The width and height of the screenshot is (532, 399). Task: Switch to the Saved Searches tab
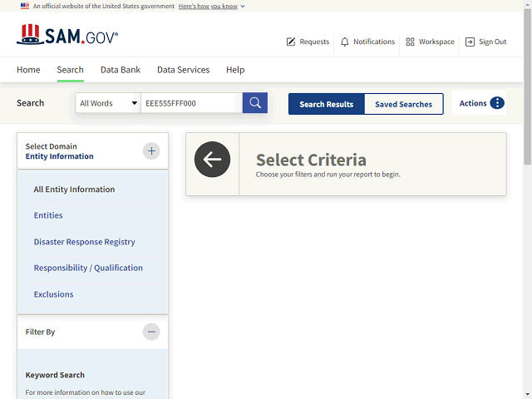pos(404,104)
